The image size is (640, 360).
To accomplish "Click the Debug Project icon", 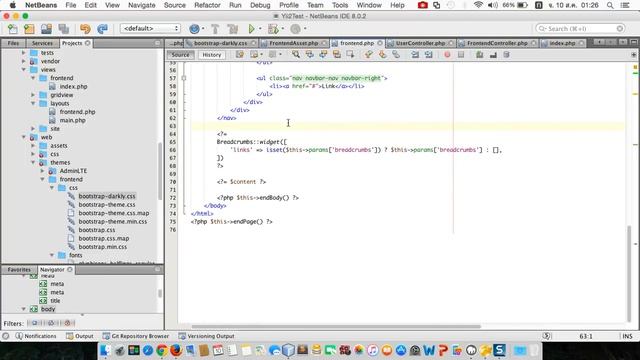I will pos(273,29).
